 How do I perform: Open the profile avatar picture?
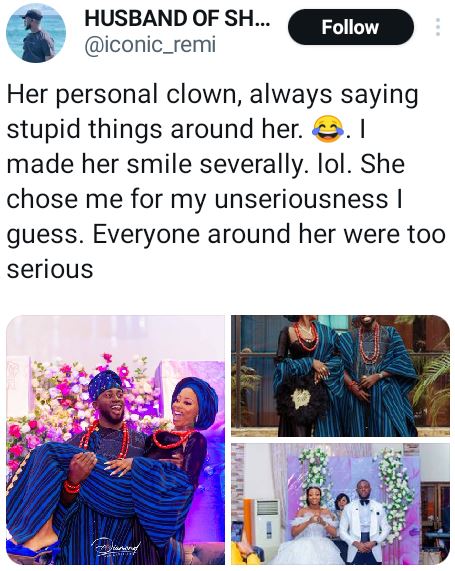click(x=36, y=33)
